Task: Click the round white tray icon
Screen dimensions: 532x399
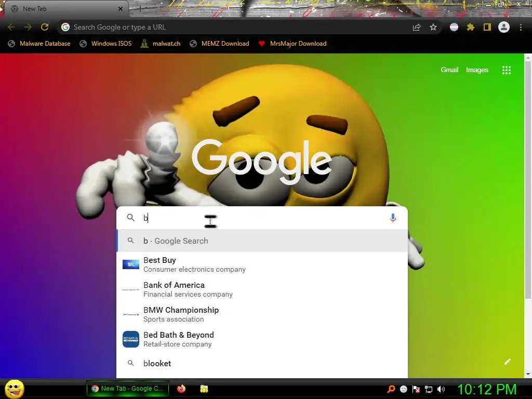Action: 403,389
